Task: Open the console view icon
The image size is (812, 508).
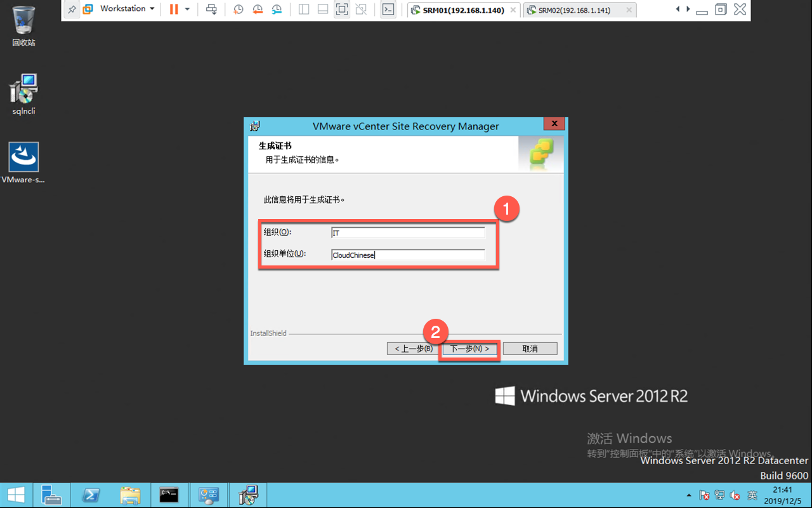Action: coord(388,10)
